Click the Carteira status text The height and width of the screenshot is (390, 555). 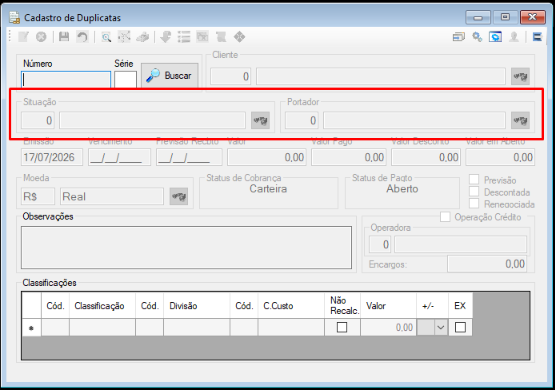click(268, 189)
